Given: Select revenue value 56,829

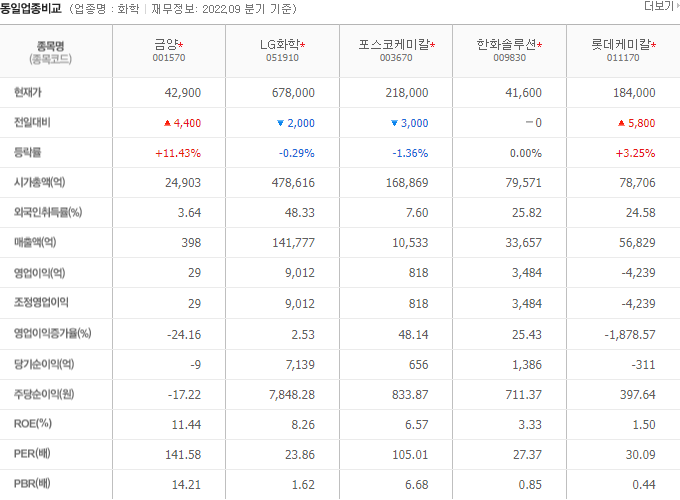Looking at the screenshot, I should click(x=637, y=242).
